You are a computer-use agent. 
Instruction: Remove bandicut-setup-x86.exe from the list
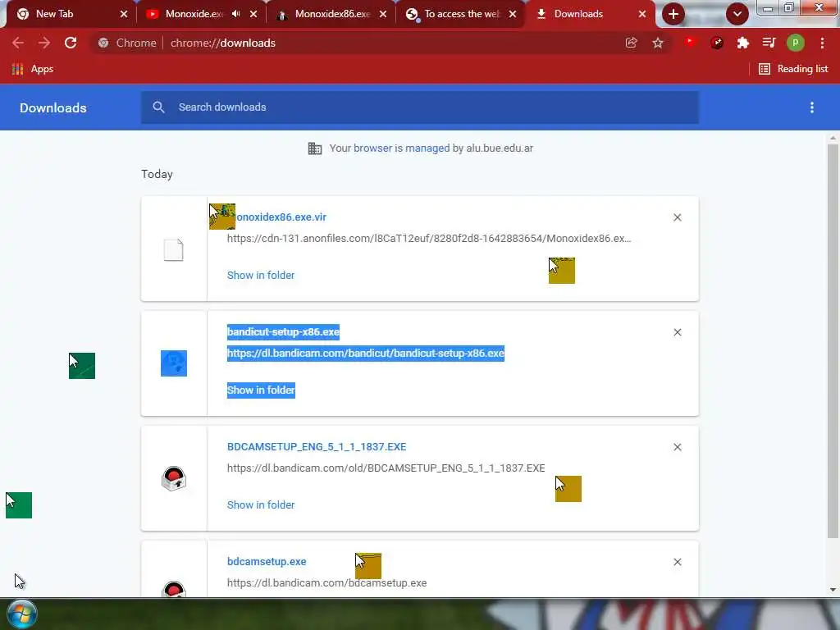coord(677,333)
